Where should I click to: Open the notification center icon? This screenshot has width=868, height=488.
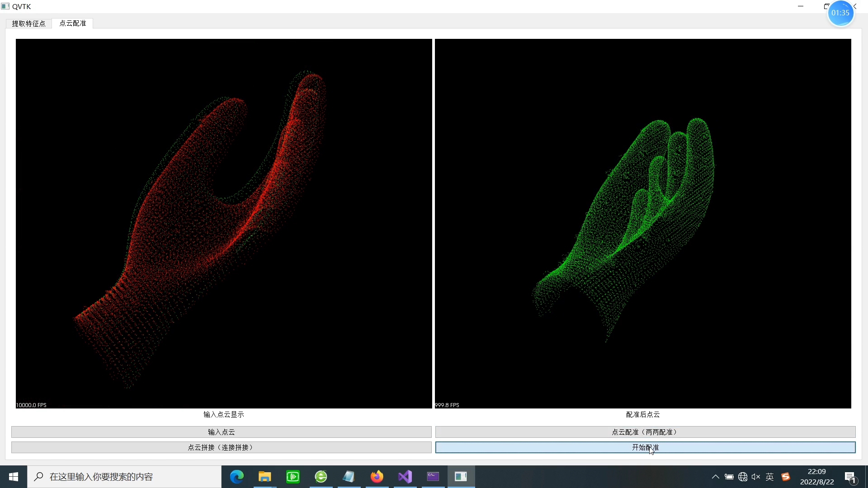coord(850,477)
